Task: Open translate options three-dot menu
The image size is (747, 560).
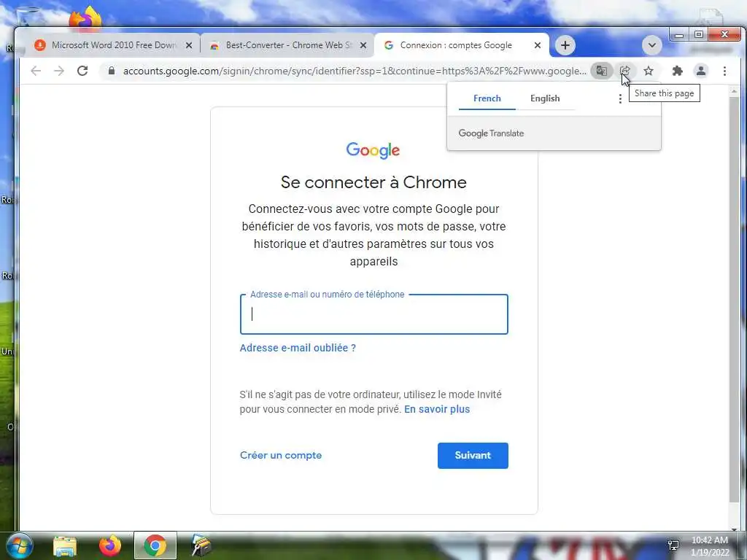Action: pos(620,98)
